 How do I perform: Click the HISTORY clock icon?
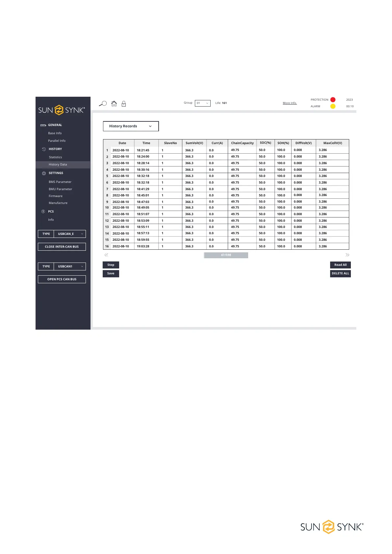[44, 149]
